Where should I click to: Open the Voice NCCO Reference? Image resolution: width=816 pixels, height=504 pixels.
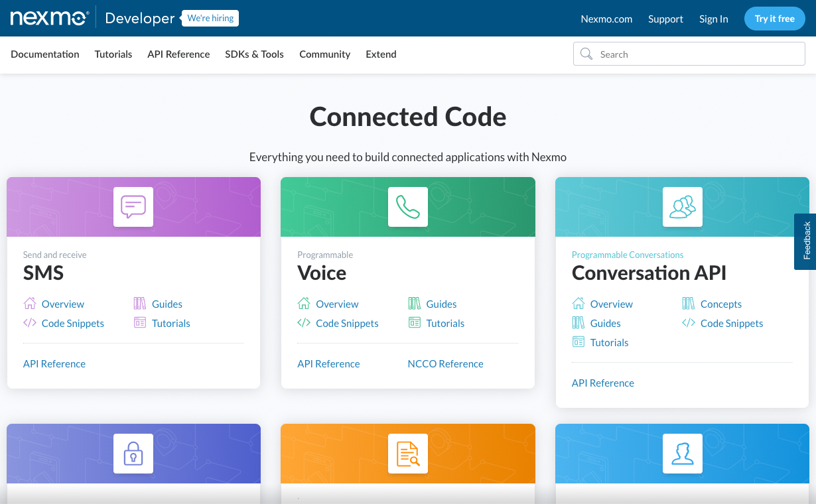click(445, 363)
